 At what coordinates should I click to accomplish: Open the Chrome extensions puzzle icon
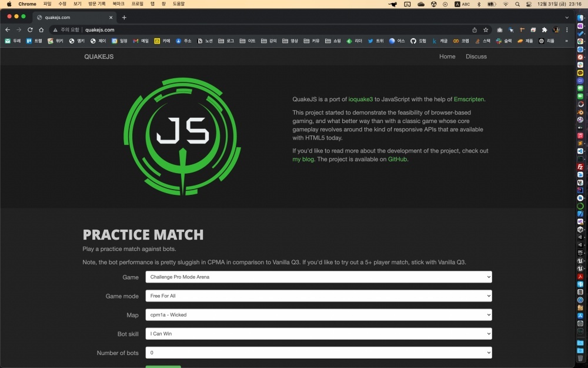coord(544,29)
